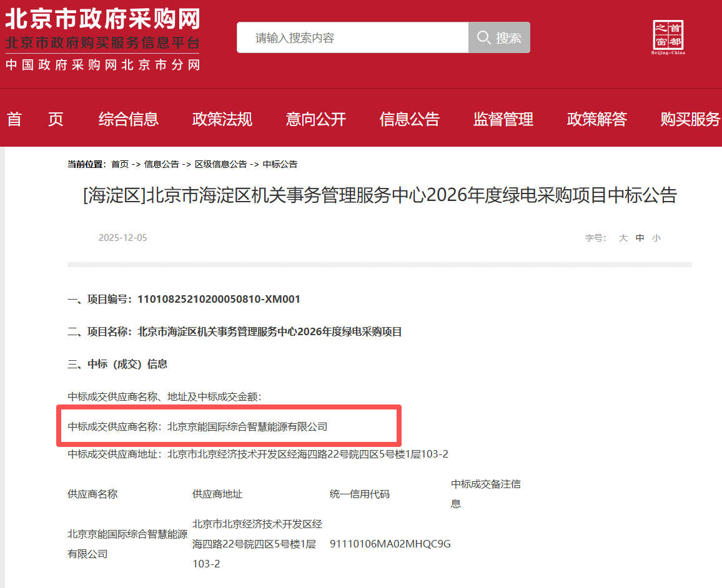Click the 2026年度绿电采购项目中标公告 page title
The width and height of the screenshot is (722, 588).
pyautogui.click(x=380, y=195)
